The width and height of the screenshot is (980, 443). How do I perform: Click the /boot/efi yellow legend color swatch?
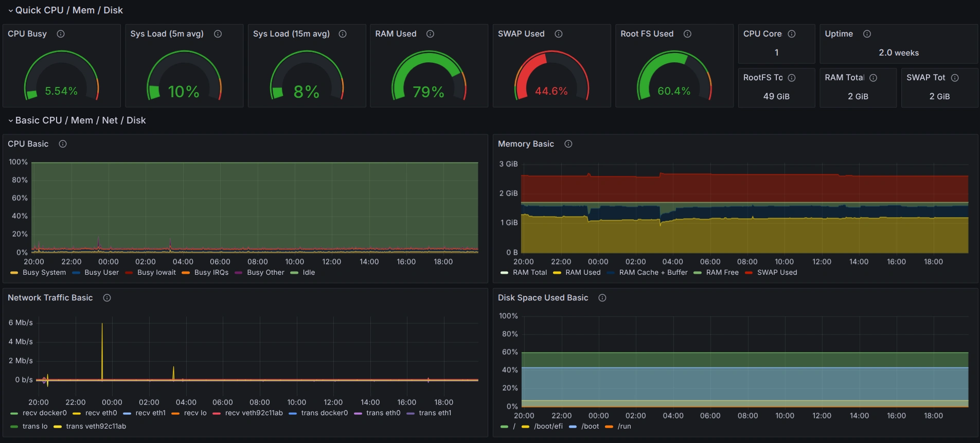pyautogui.click(x=525, y=427)
